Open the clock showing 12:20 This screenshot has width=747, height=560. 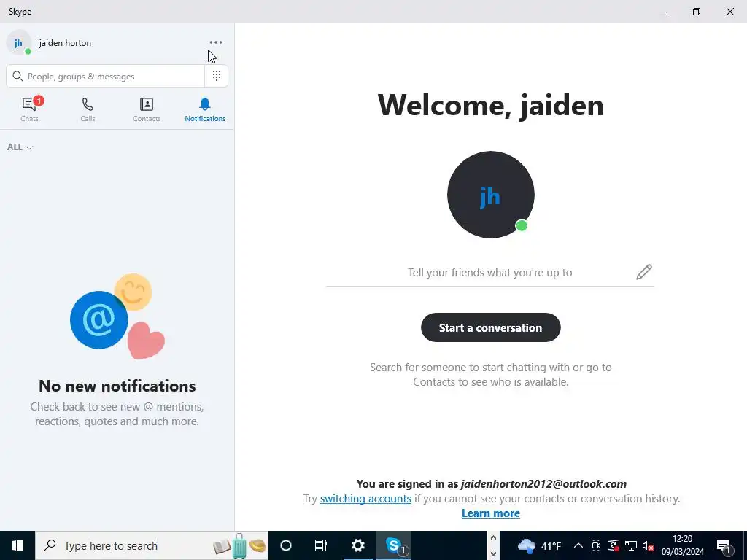(x=682, y=545)
